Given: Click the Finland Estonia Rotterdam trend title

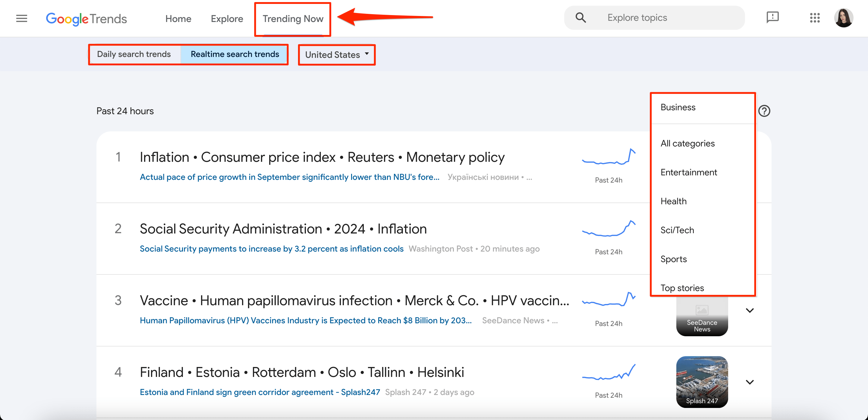Looking at the screenshot, I should click(302, 372).
